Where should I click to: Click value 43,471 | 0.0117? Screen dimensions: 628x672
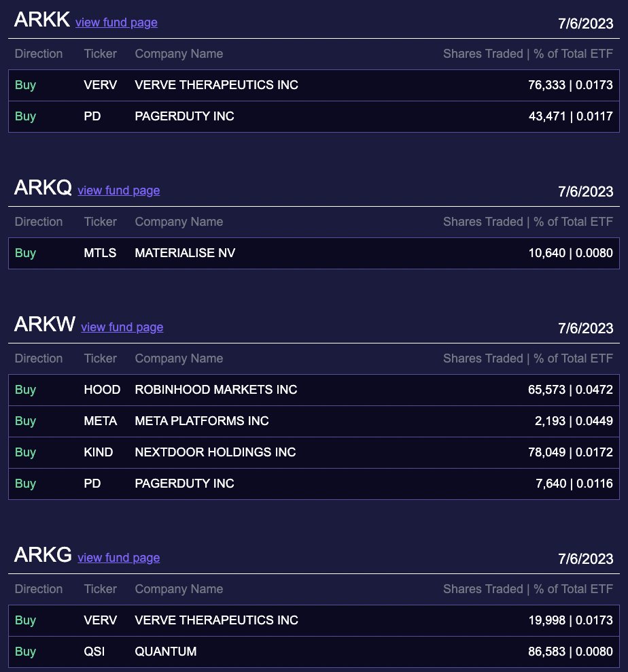pos(571,116)
